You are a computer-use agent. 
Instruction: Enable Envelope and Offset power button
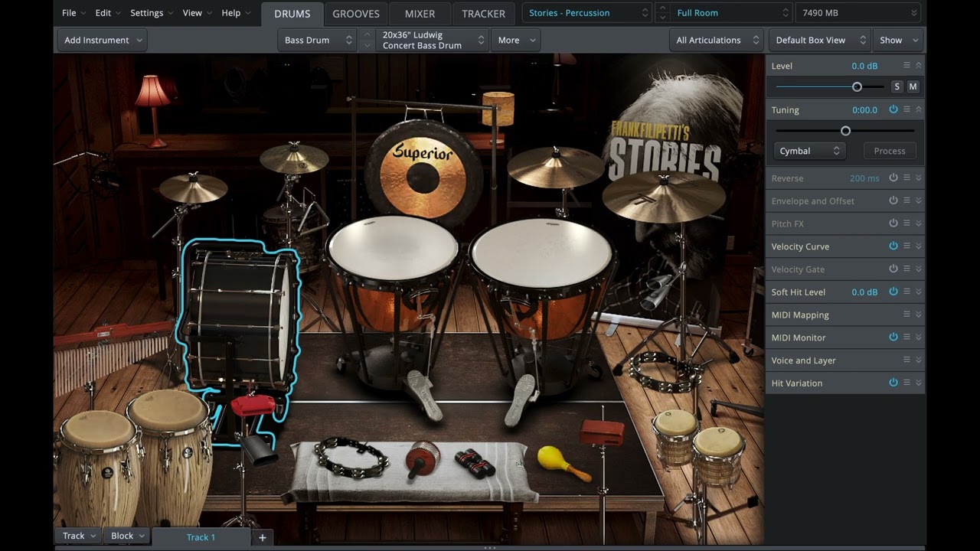893,201
